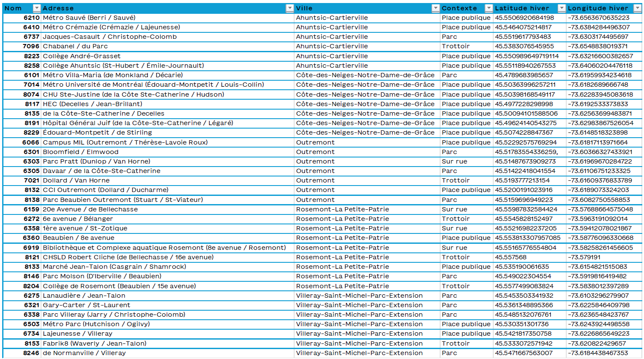Select the Campus MIL address cell

click(x=168, y=142)
